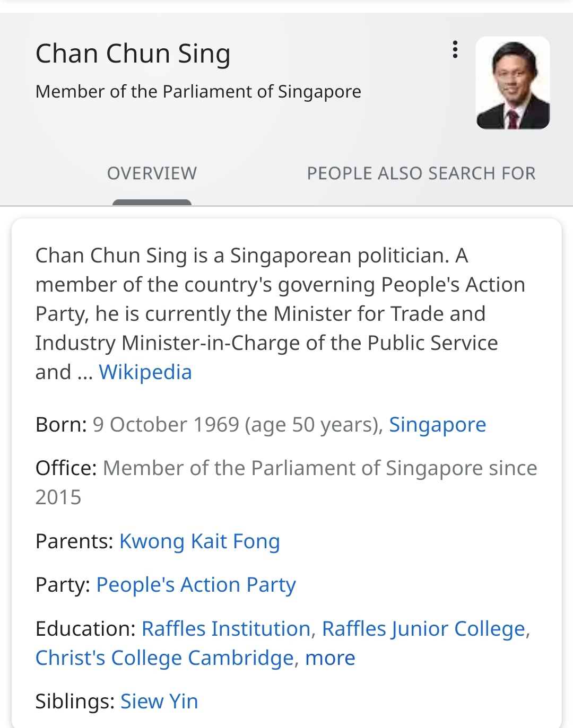573x728 pixels.
Task: Visit the People's Action Party link
Action: pyautogui.click(x=196, y=585)
